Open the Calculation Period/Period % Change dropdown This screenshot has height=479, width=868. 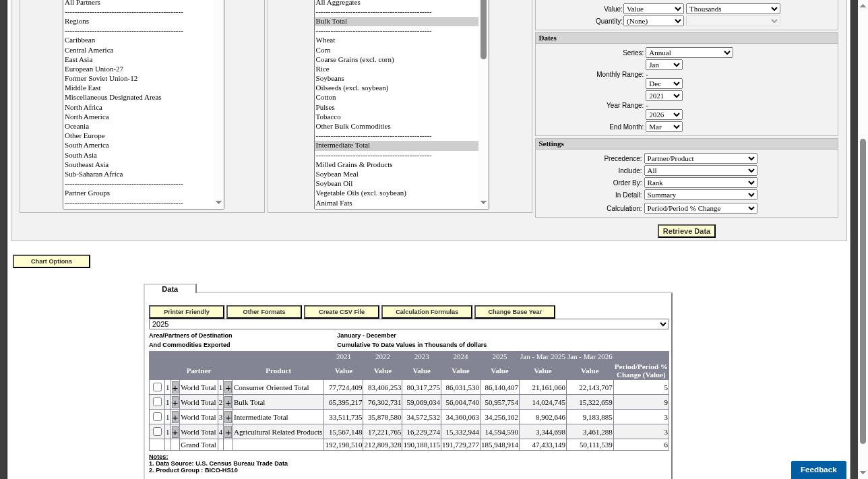(x=701, y=208)
